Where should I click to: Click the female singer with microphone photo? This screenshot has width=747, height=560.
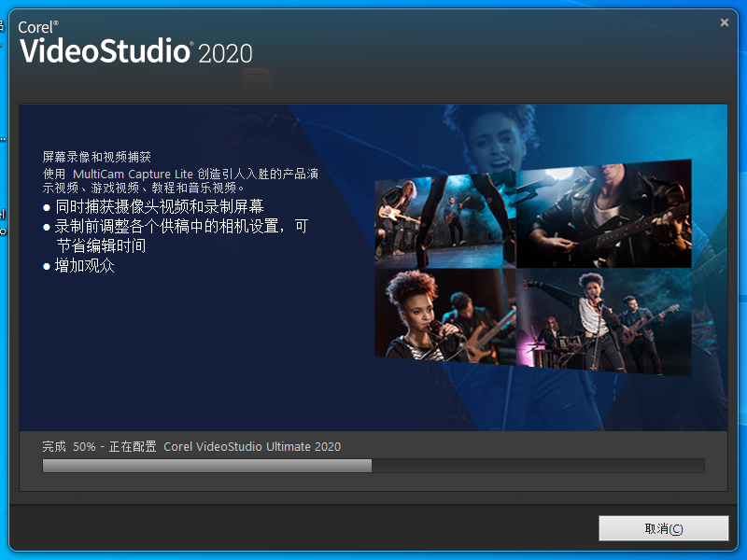(445, 315)
